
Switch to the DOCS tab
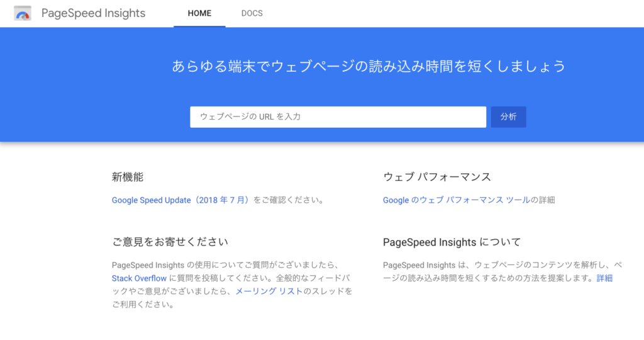(x=252, y=13)
